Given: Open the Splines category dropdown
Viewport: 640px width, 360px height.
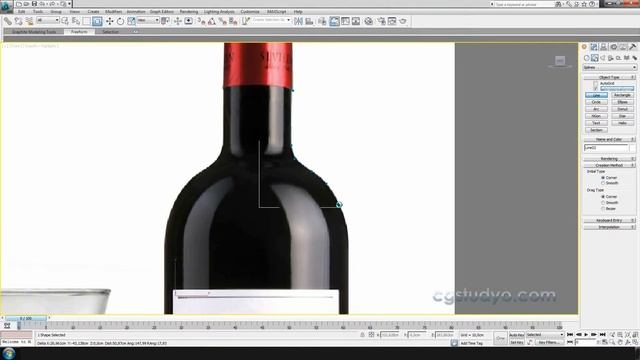Looking at the screenshot, I should [610, 67].
